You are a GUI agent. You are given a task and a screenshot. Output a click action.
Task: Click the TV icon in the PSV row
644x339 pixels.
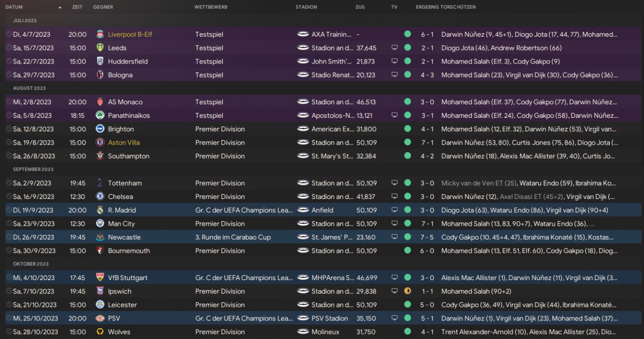394,318
